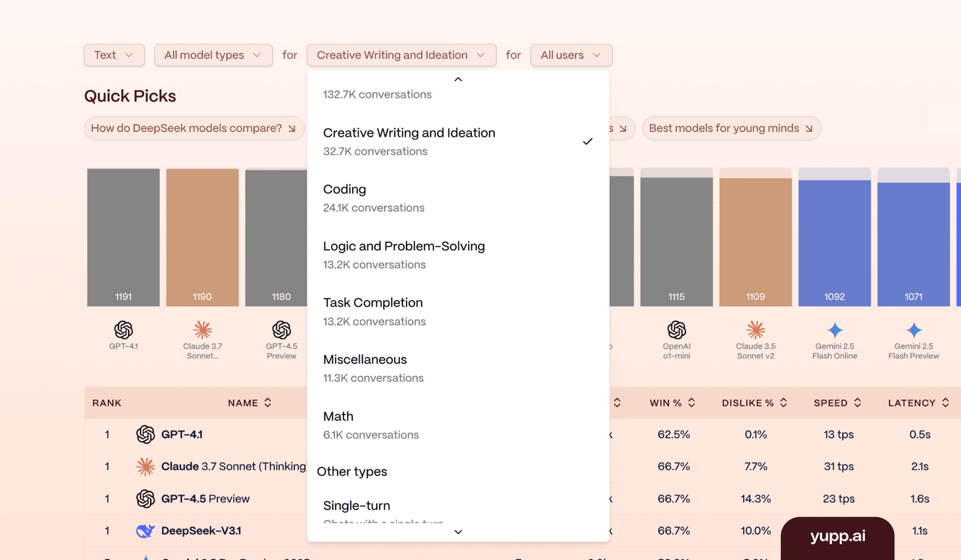Viewport: 961px width, 560px height.
Task: Open How do DeepSeek models compare link
Action: pos(193,128)
